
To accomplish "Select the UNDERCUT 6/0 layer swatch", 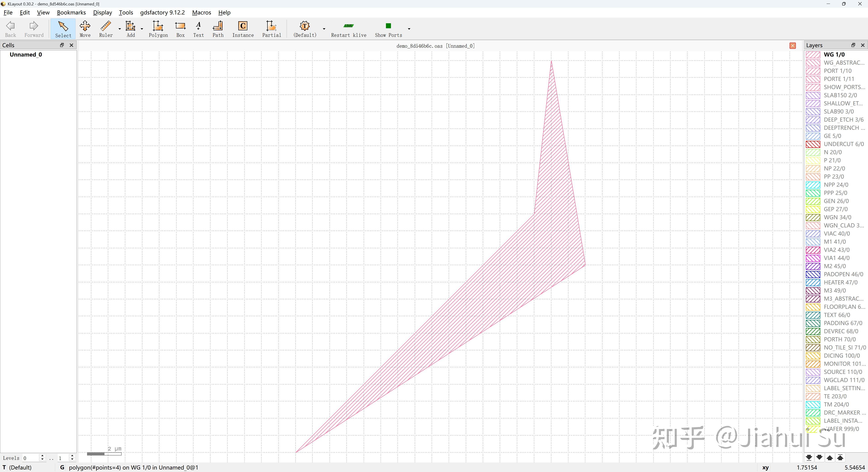I will point(813,144).
